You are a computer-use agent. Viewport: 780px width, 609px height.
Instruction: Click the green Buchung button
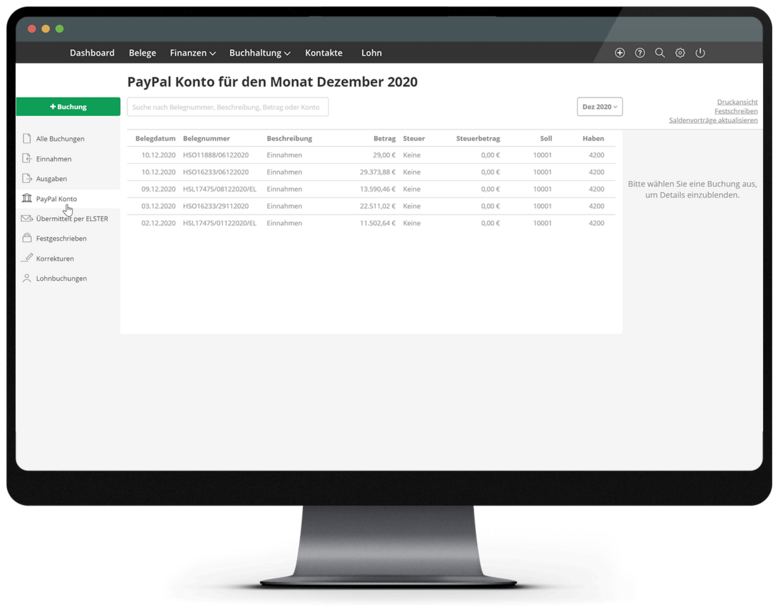pyautogui.click(x=68, y=107)
